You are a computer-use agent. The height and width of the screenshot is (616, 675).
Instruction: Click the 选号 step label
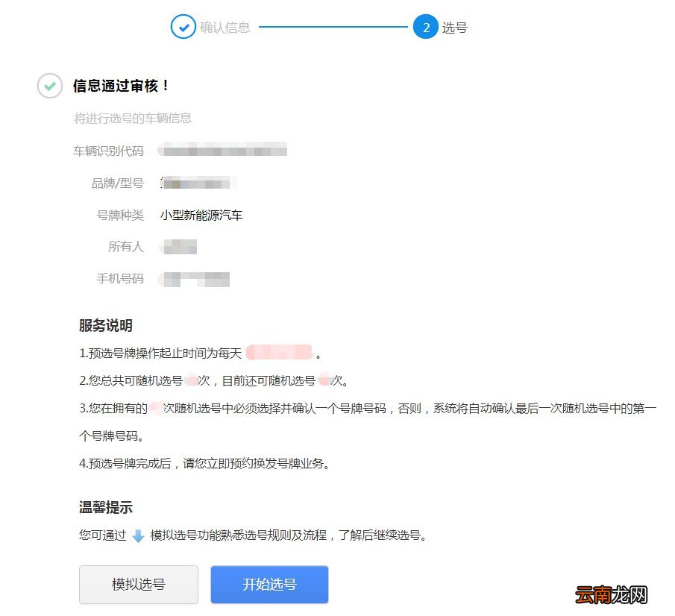pos(454,27)
